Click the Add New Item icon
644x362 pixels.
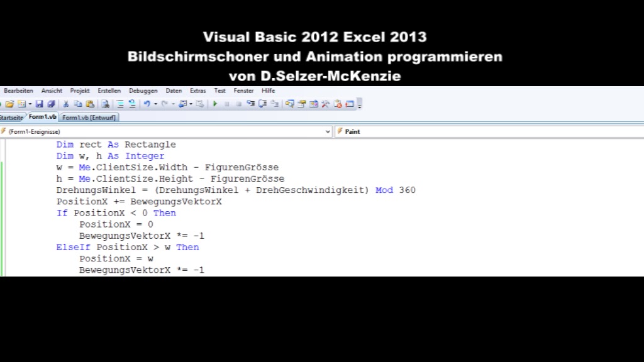click(x=22, y=104)
